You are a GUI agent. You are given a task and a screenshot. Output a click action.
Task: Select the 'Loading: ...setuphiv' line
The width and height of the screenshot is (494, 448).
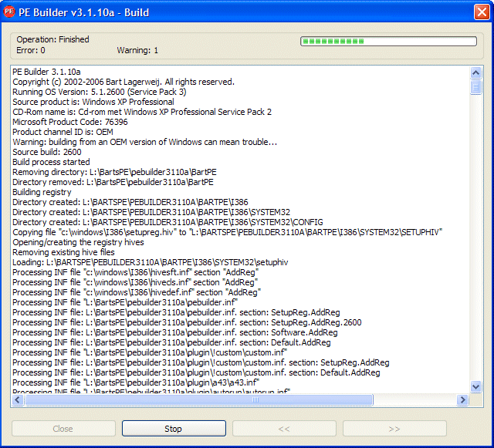click(x=151, y=263)
